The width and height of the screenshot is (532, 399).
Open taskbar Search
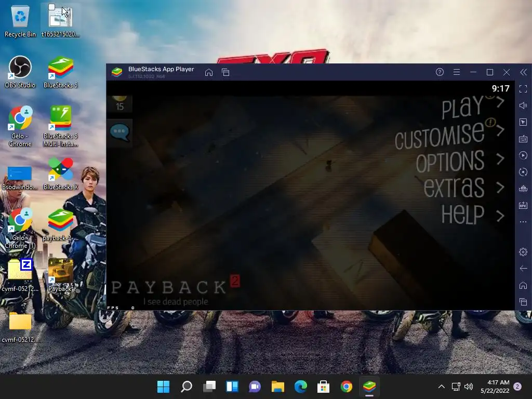187,387
